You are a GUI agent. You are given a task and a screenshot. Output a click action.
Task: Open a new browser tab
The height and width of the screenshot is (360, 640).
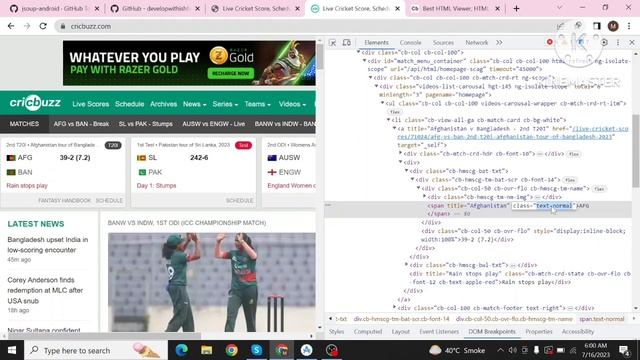coord(516,9)
